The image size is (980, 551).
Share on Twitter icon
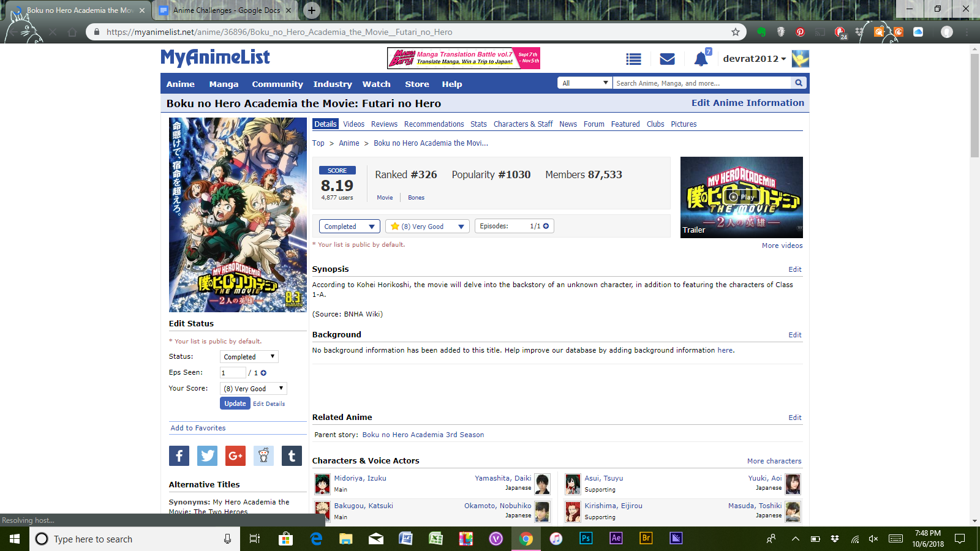coord(207,455)
